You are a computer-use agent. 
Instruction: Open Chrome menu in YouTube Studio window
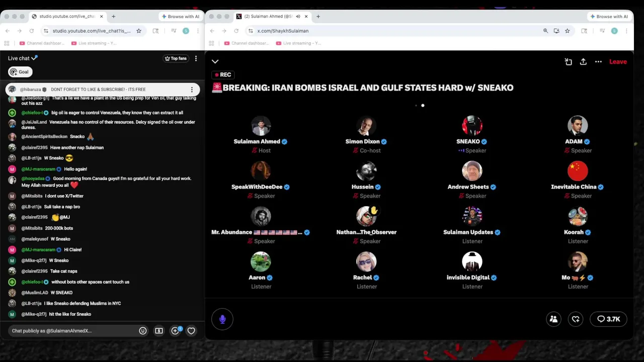click(x=198, y=31)
